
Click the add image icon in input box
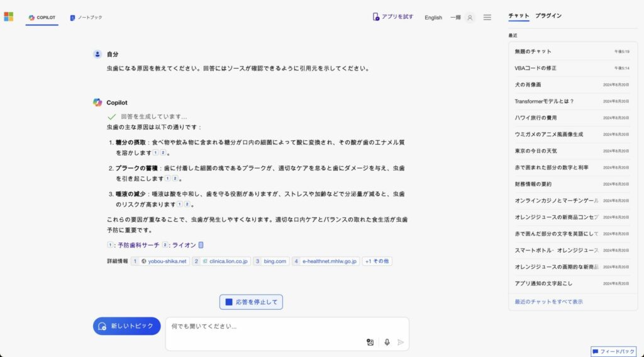(370, 342)
